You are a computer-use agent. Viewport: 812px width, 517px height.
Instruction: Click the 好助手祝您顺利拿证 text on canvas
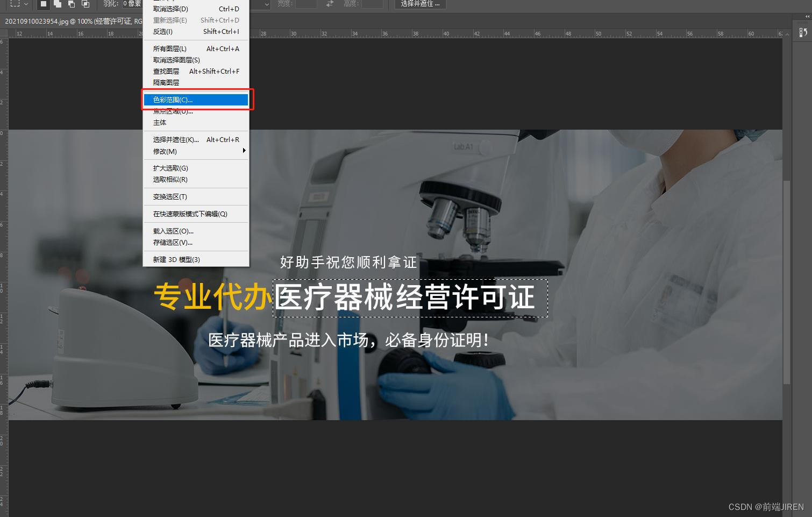pos(348,263)
